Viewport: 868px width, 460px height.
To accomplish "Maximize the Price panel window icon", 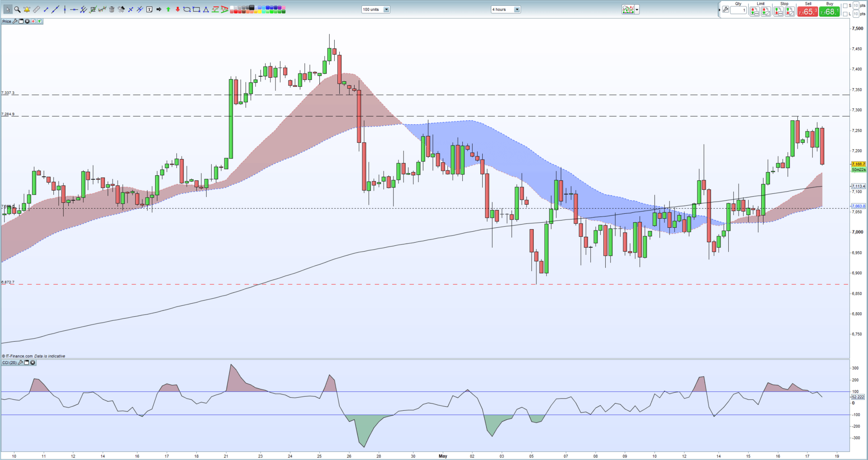I will point(21,21).
